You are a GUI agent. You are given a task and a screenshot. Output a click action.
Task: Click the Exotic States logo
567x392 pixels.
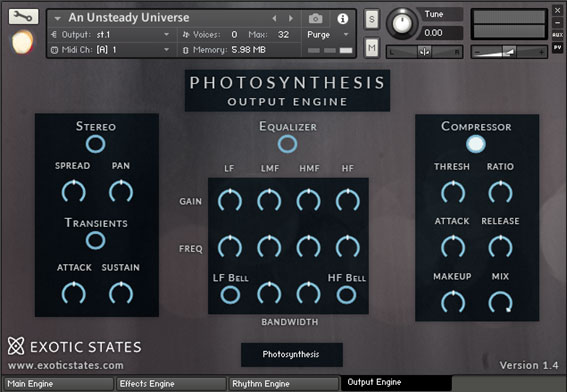tap(74, 346)
